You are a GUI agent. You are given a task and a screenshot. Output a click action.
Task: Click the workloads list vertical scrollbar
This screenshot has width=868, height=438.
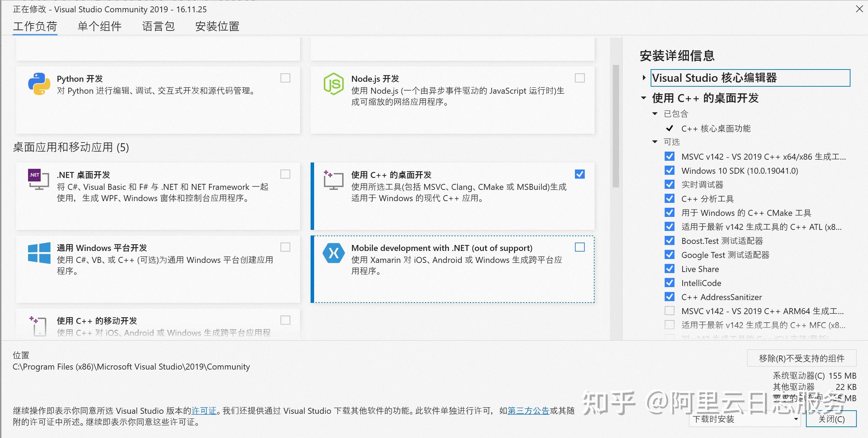point(616,126)
